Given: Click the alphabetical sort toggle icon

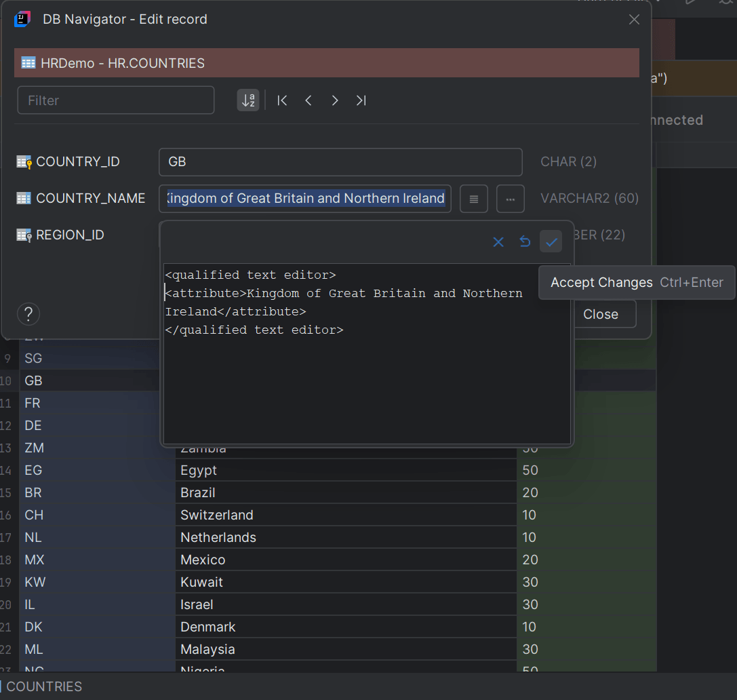Looking at the screenshot, I should 247,100.
